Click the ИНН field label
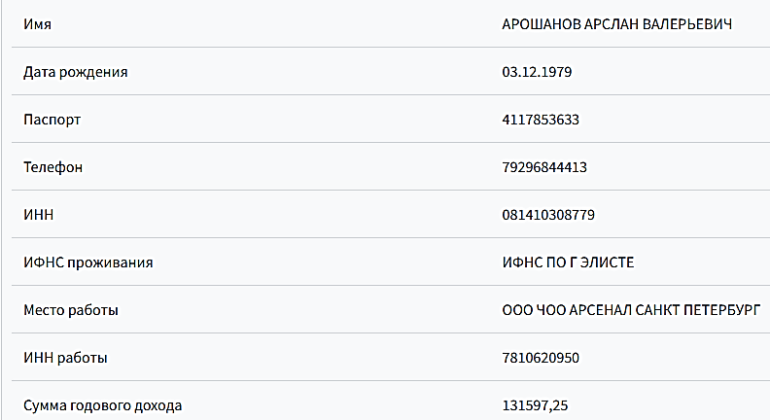This screenshot has width=770, height=420. click(38, 215)
